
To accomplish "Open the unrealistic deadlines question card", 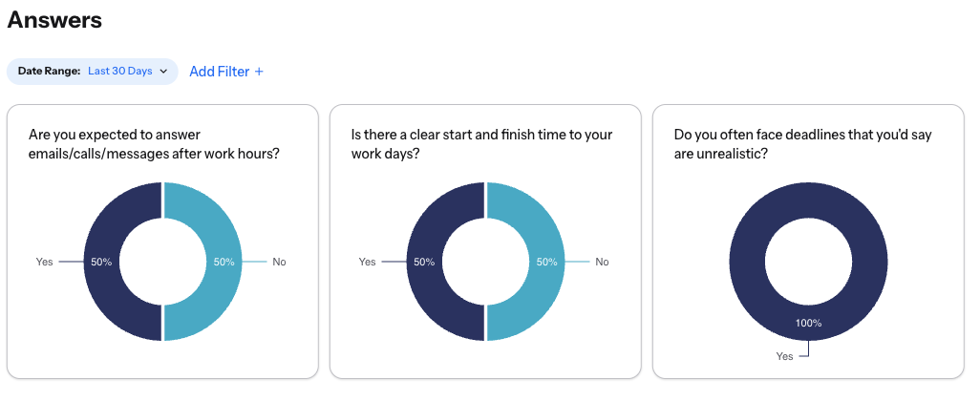I will tap(808, 242).
